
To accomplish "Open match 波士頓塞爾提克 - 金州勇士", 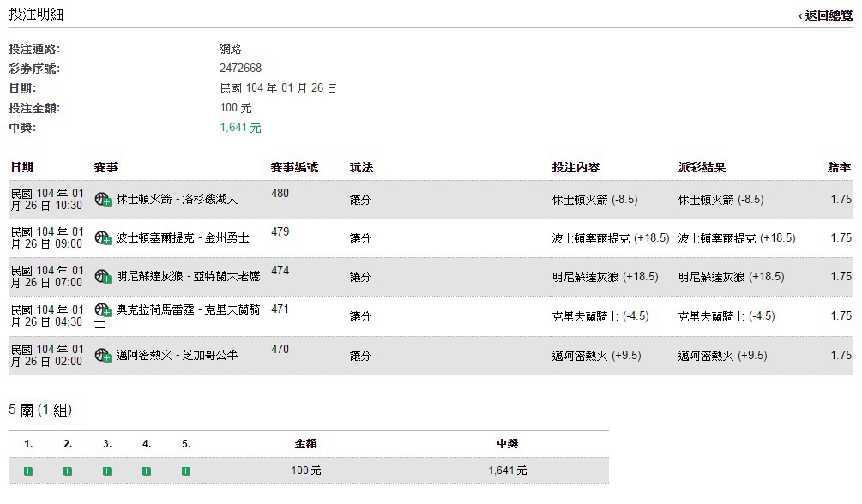I will pos(183,237).
